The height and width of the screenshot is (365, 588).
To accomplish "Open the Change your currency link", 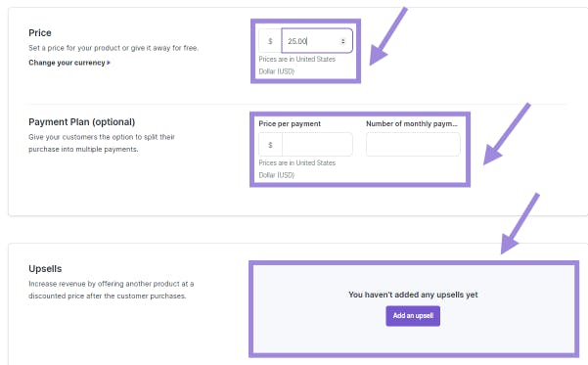I will point(69,63).
